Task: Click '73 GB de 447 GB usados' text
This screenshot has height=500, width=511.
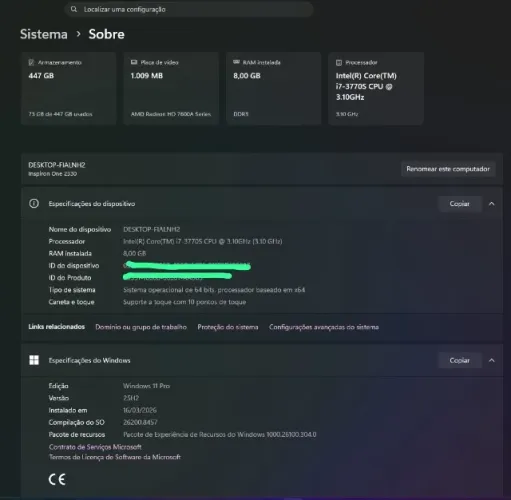Action: pos(60,114)
